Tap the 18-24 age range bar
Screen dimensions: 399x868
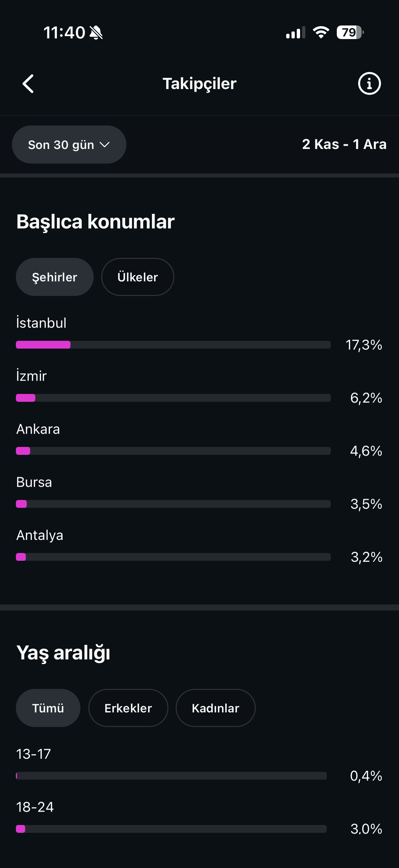(171, 829)
